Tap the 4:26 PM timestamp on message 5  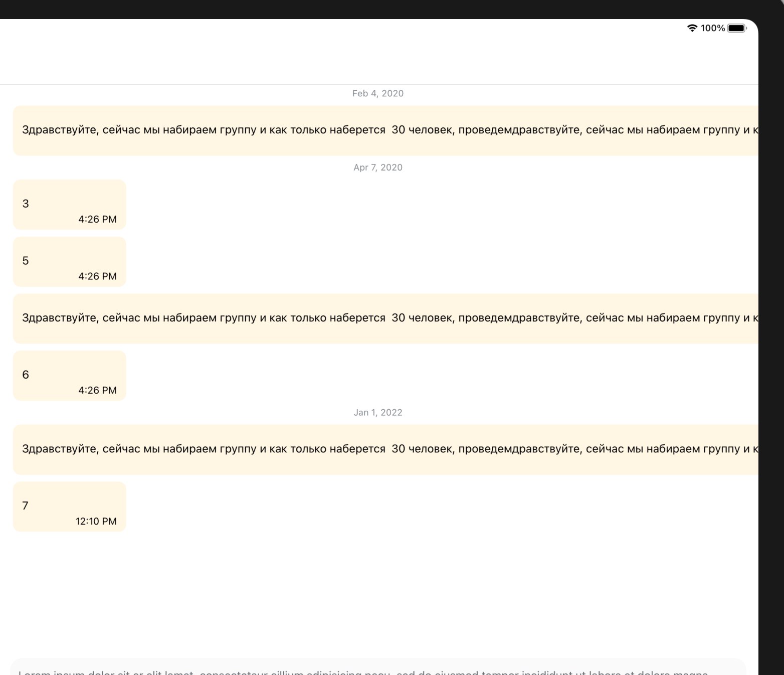point(97,276)
